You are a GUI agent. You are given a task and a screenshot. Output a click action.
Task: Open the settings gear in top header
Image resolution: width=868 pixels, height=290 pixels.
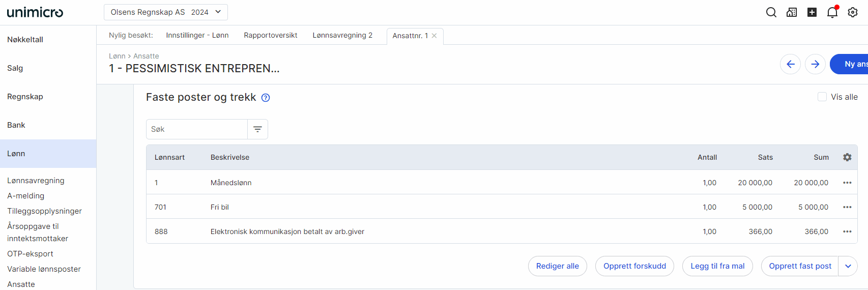coord(853,12)
